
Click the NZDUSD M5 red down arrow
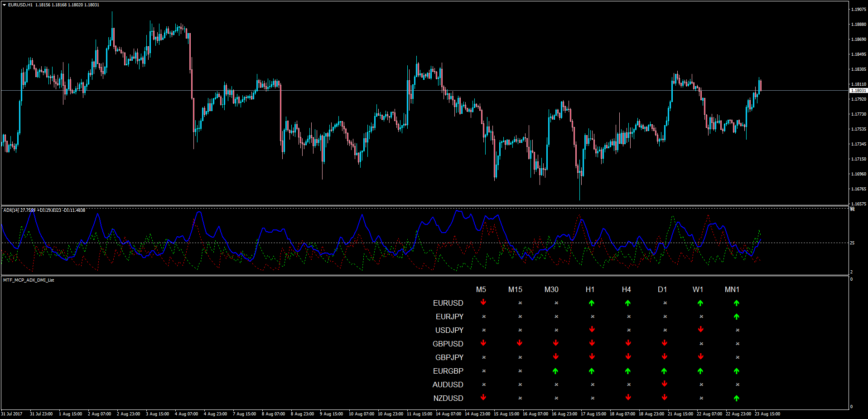[x=483, y=398]
